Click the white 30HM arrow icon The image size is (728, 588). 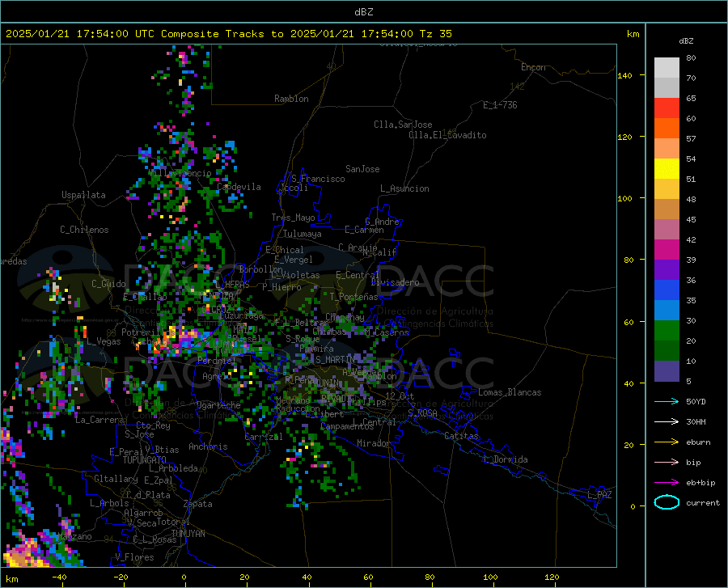point(667,422)
